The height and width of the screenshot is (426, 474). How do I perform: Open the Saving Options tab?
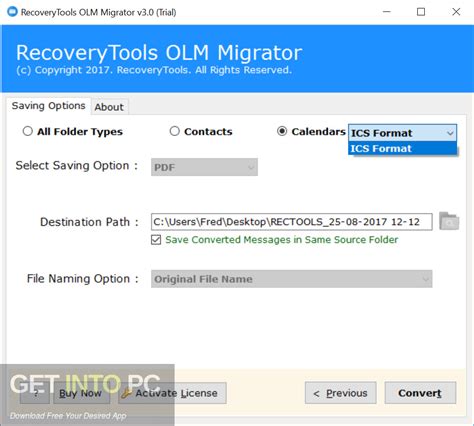pyautogui.click(x=49, y=106)
